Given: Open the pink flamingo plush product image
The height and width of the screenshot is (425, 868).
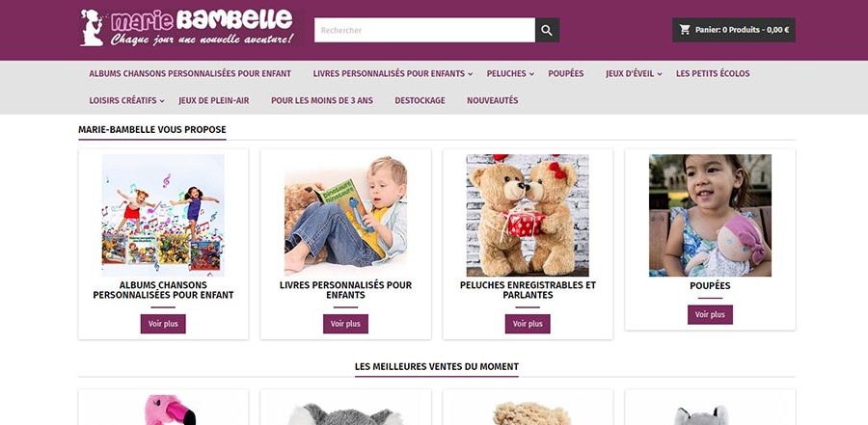Looking at the screenshot, I should (163, 409).
